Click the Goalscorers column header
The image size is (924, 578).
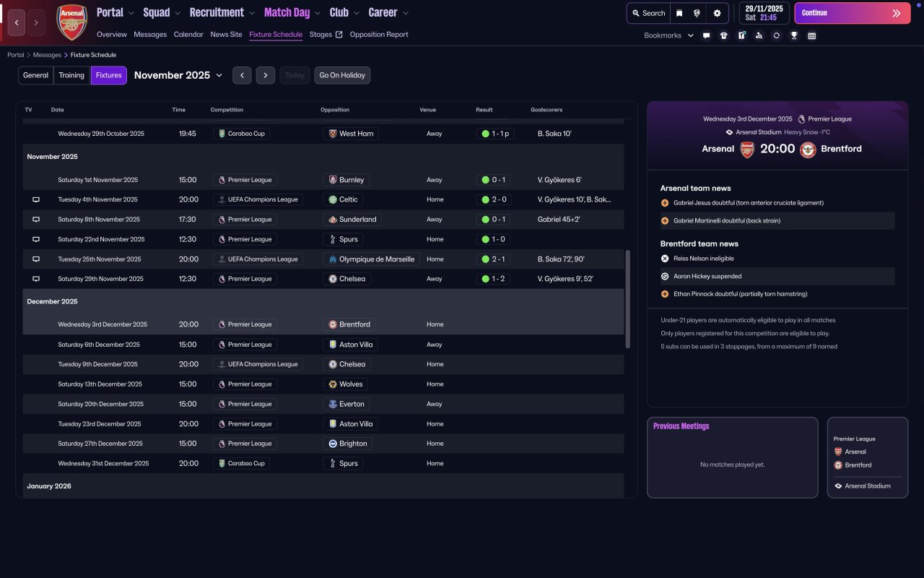546,110
